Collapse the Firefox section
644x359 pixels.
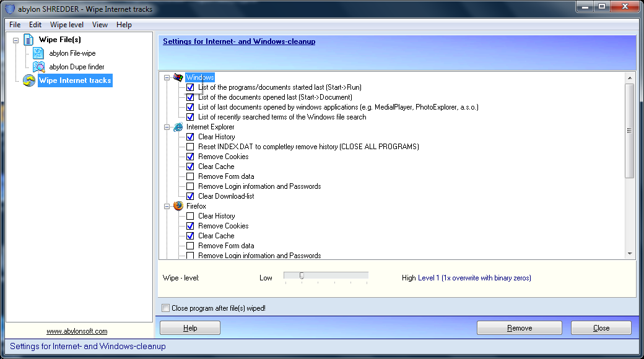167,206
